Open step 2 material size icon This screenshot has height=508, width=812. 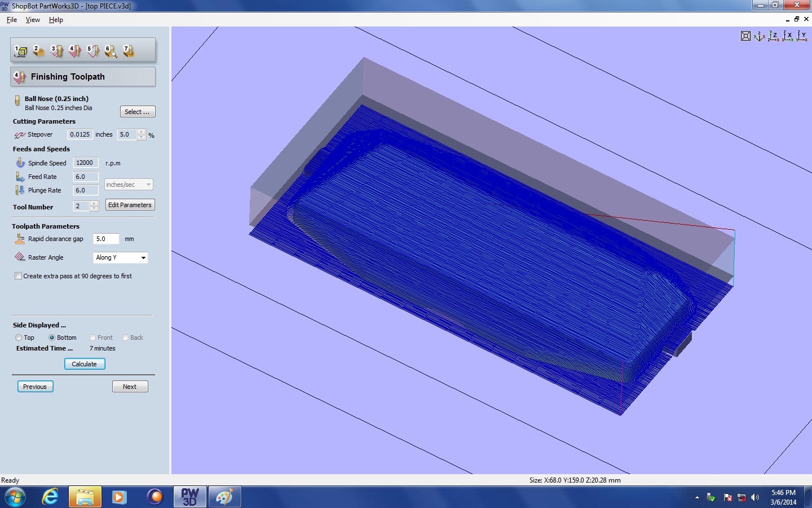[39, 51]
